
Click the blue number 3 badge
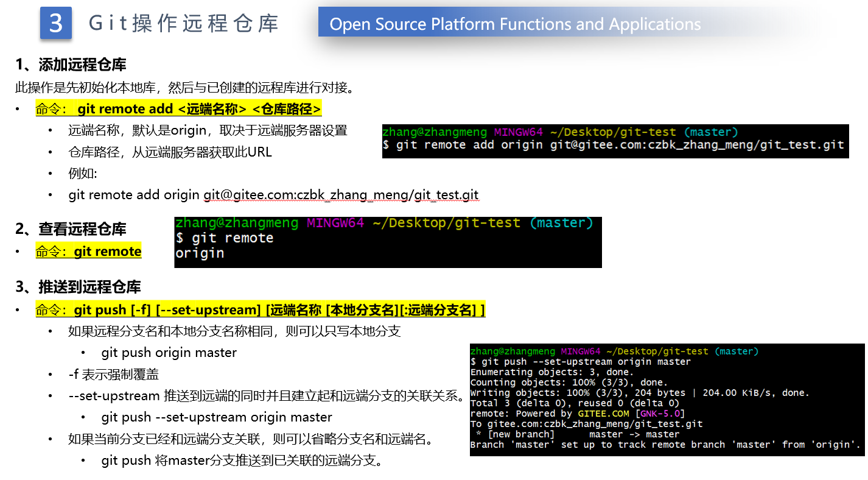pos(56,23)
